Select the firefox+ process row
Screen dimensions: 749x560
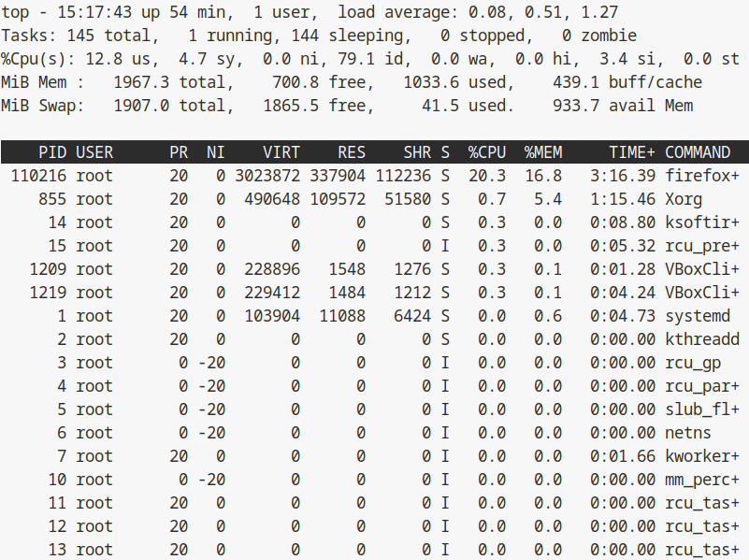click(x=374, y=176)
